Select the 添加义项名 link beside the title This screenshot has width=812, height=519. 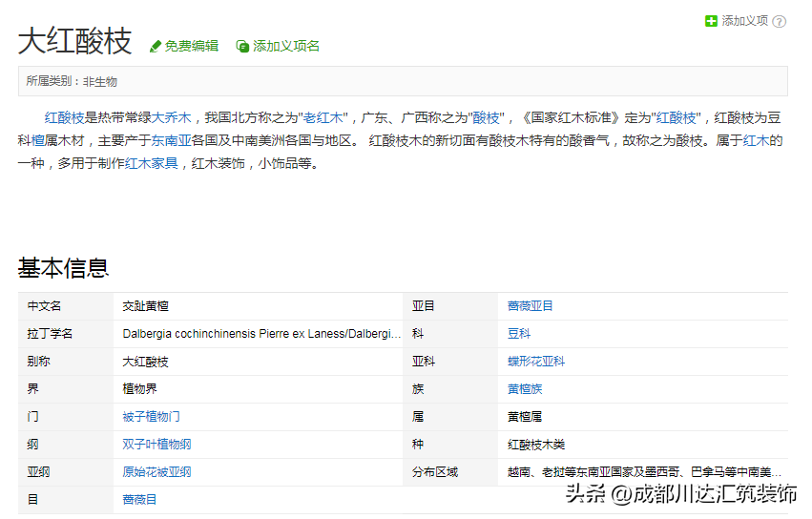[x=286, y=46]
